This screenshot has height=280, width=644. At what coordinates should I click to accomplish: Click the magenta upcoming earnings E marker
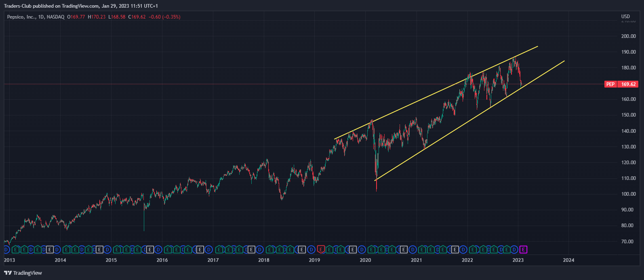[524, 249]
